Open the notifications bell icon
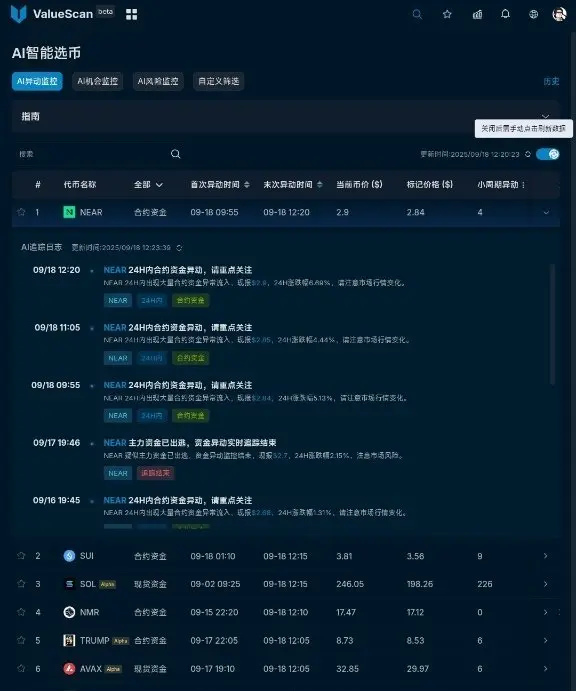This screenshot has height=691, width=576. click(x=505, y=14)
